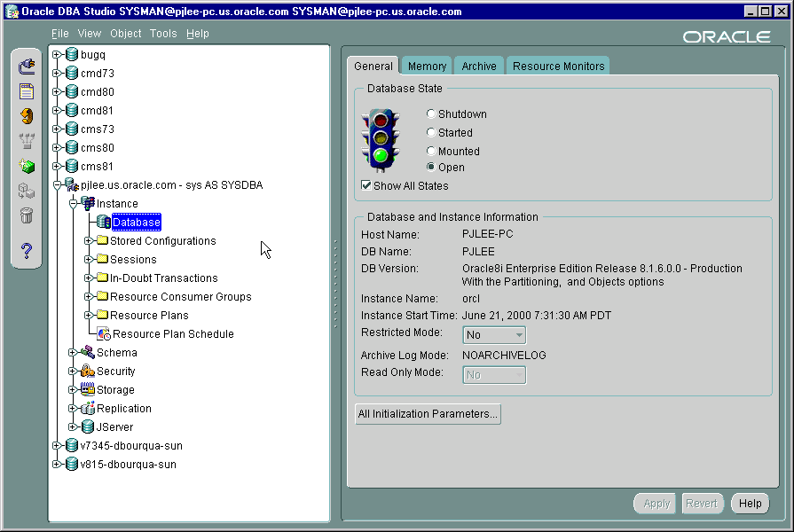Select the Shutdown radio button
The width and height of the screenshot is (794, 532).
pos(431,113)
